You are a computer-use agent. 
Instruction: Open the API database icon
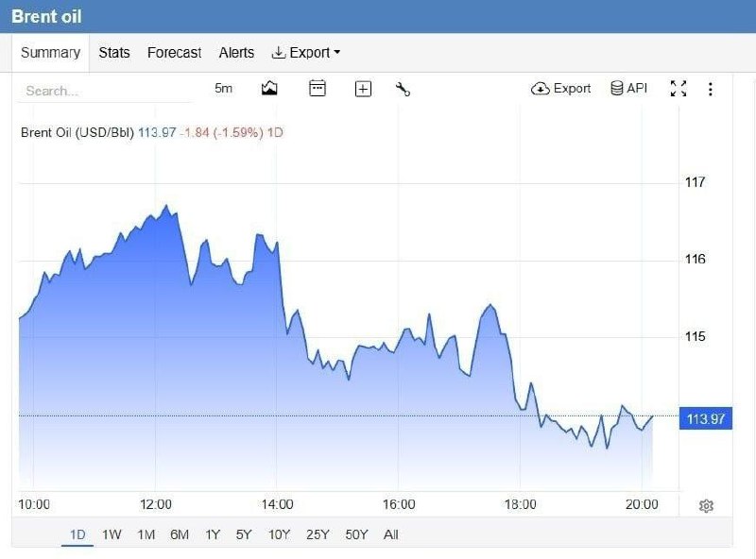628,88
